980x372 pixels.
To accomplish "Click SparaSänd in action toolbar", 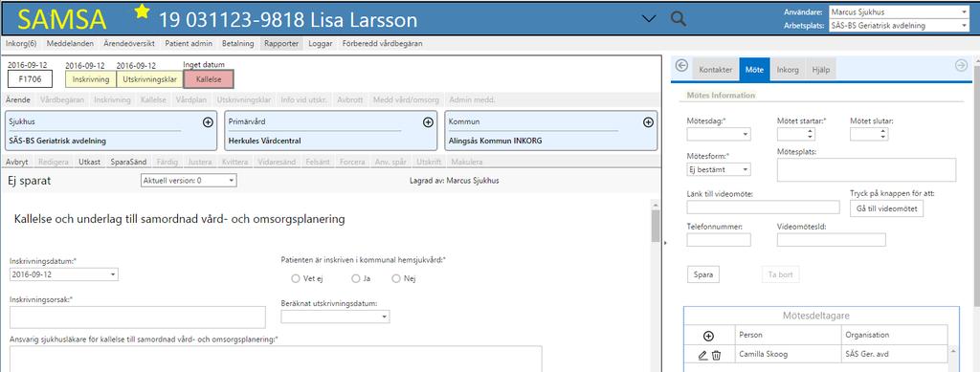I will tap(129, 162).
